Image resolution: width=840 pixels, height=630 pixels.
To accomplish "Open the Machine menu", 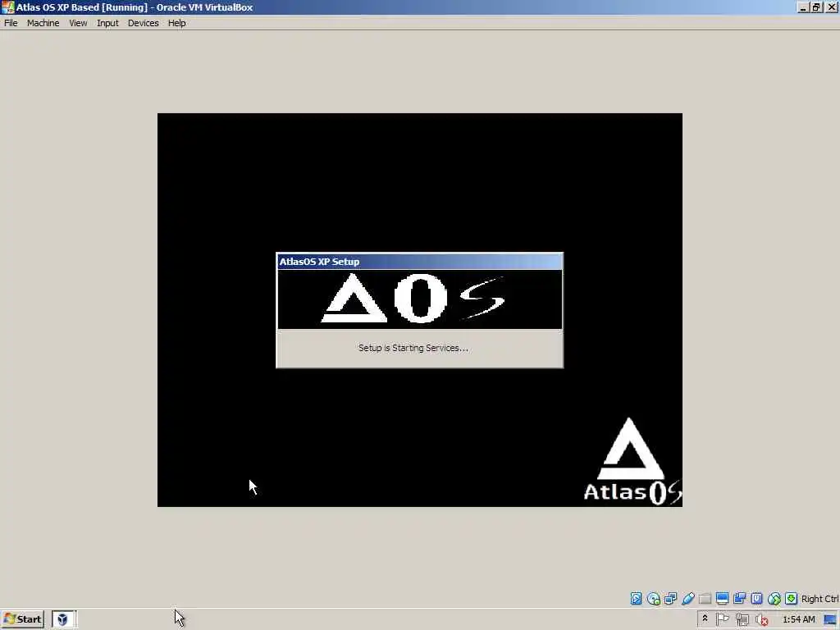I will tap(43, 23).
